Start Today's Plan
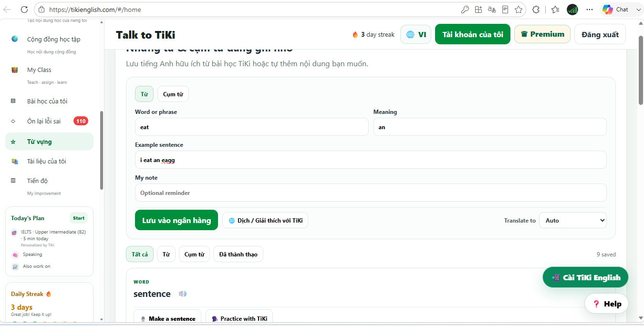The width and height of the screenshot is (644, 326). 79,218
